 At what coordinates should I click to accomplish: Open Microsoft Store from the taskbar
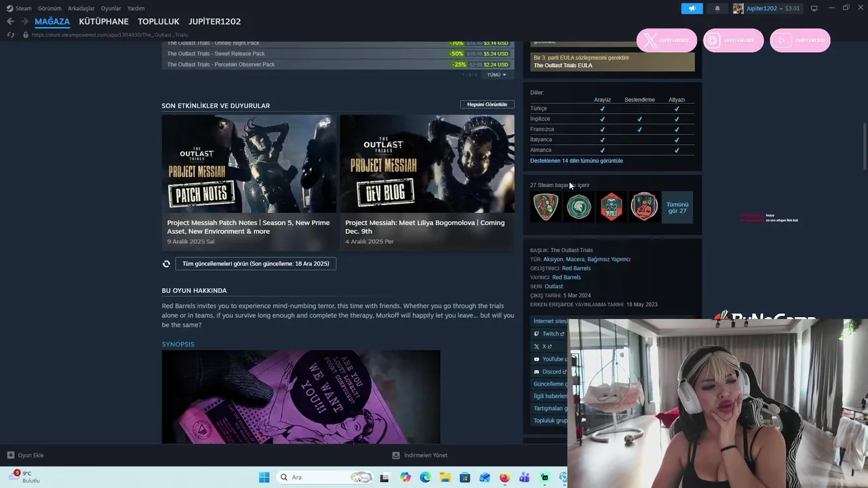click(x=465, y=477)
